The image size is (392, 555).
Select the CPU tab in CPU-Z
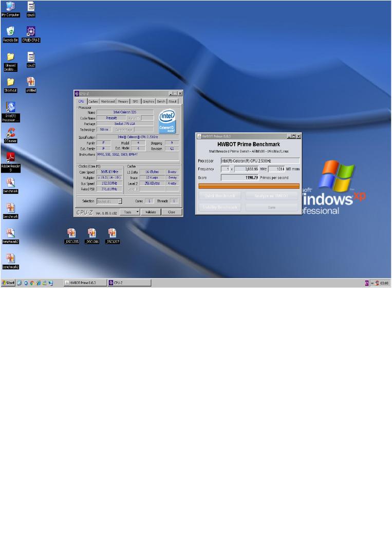click(x=81, y=101)
